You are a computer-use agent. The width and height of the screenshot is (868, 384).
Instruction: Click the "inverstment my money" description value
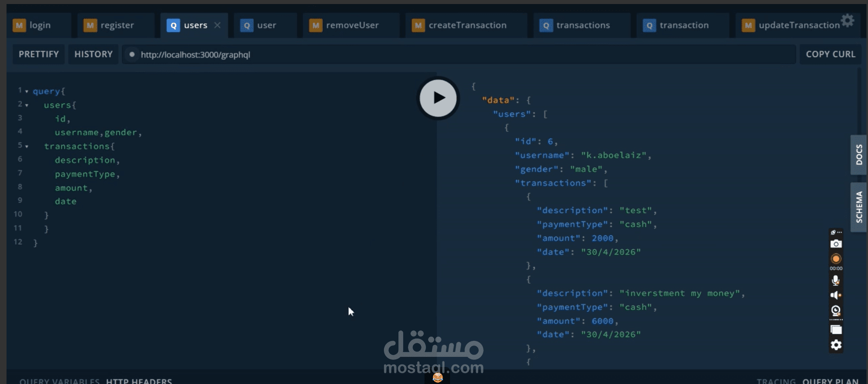point(680,293)
